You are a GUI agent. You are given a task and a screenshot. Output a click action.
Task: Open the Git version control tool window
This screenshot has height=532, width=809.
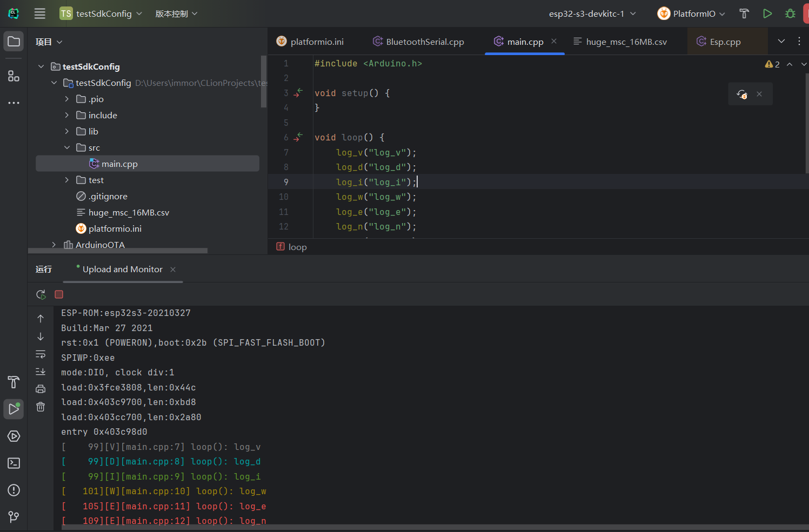tap(14, 517)
